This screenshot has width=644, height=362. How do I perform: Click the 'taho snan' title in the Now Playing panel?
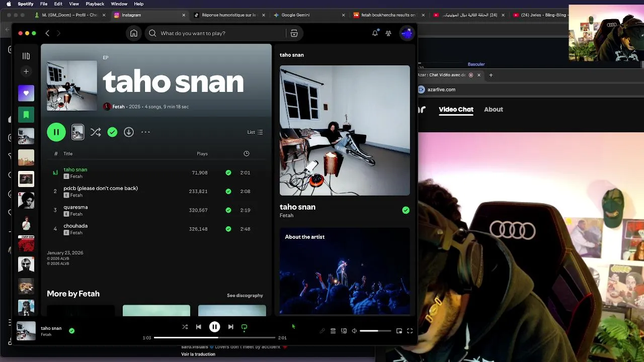[x=297, y=207]
